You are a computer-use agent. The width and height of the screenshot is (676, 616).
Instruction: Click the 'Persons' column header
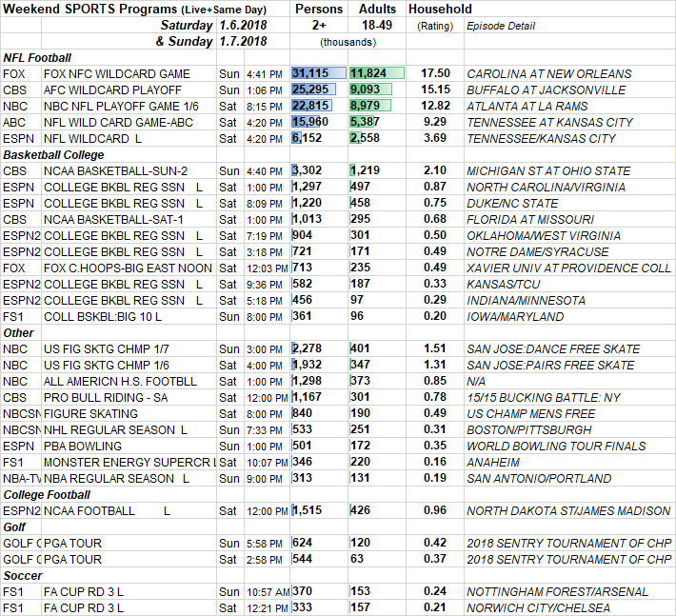pos(319,9)
